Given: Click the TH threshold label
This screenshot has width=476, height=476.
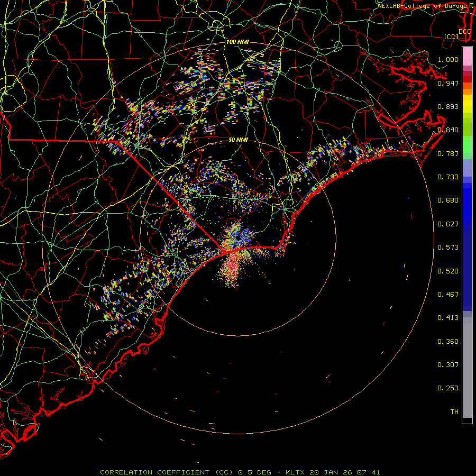Looking at the screenshot, I should pyautogui.click(x=454, y=412).
